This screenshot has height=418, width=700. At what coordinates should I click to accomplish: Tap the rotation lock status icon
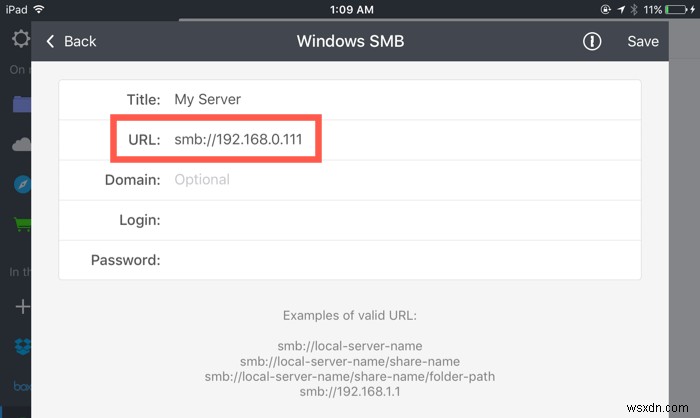tap(606, 9)
